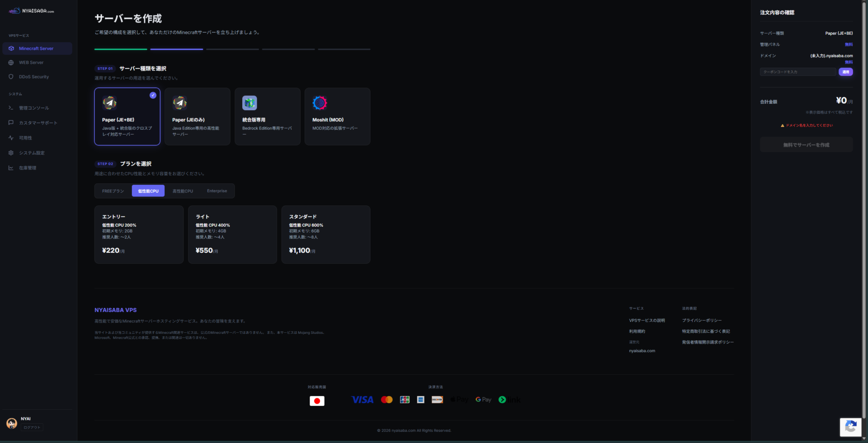Select the Paper (JE+BE) server type card

click(127, 117)
